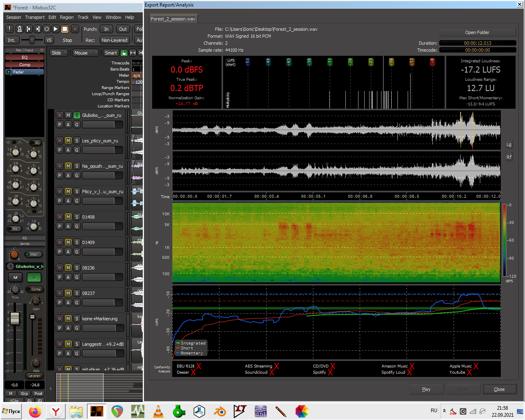
Task: Click the channel volume fader
Action: 15,318
